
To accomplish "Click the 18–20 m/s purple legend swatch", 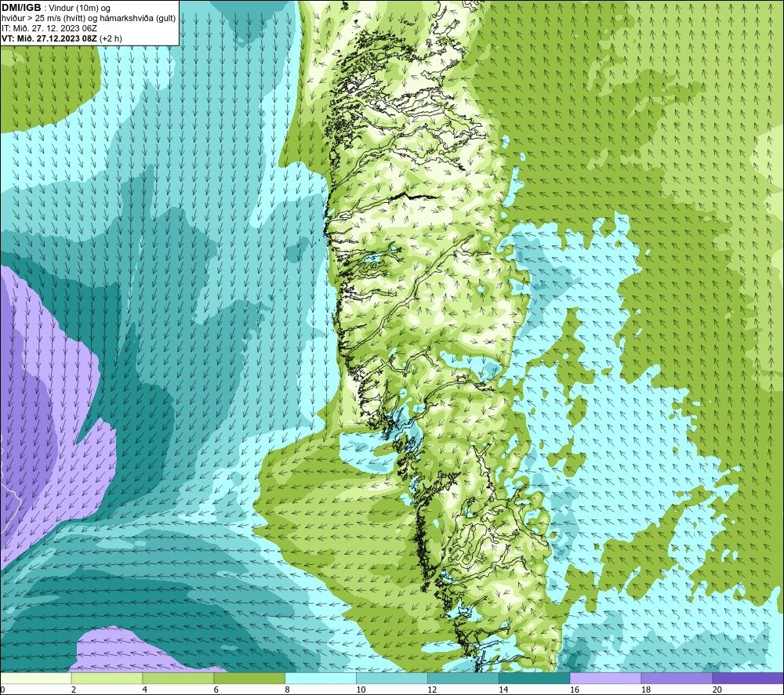I will tap(677, 678).
